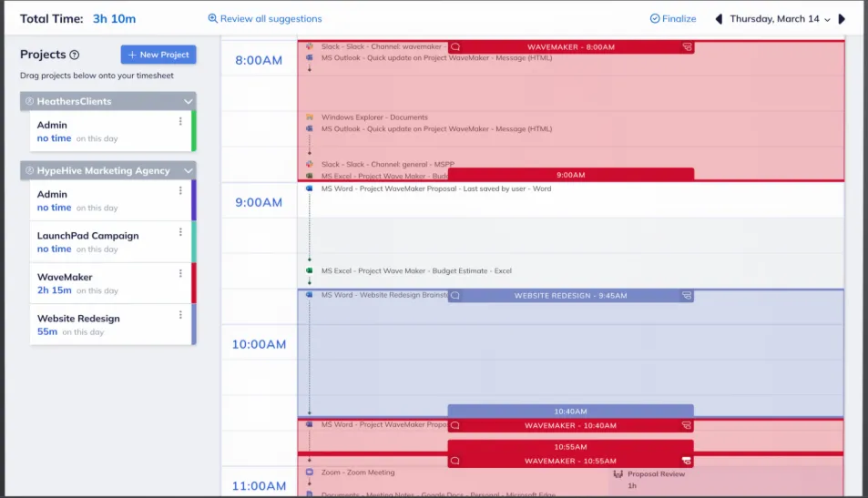The image size is (868, 498).
Task: Collapse the HeathersClients project group
Action: pyautogui.click(x=189, y=101)
